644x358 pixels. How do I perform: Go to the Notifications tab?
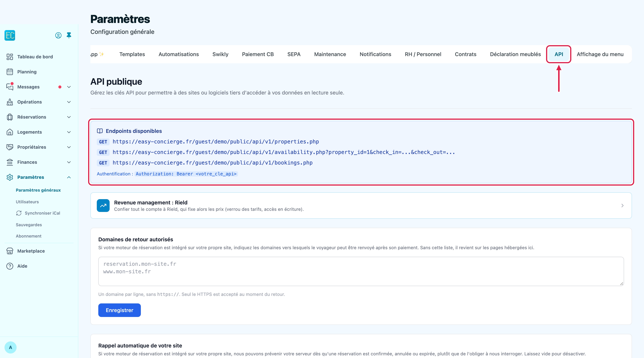point(375,54)
